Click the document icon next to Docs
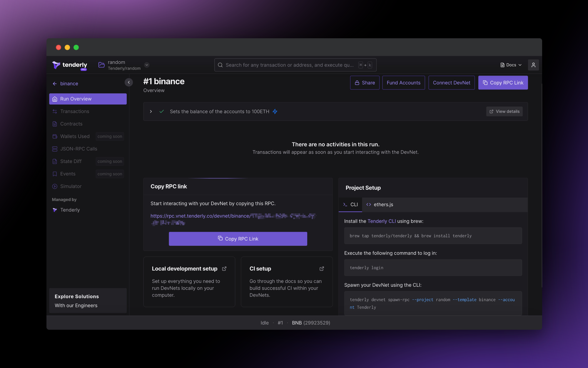This screenshot has width=588, height=368. pos(502,65)
